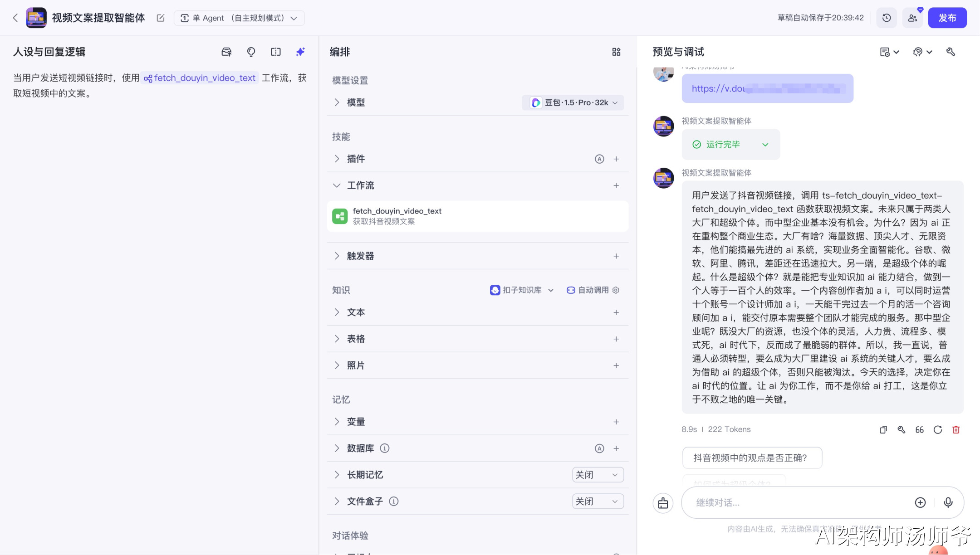Image resolution: width=980 pixels, height=555 pixels.
Task: Click the lightbulb icon in prompt panel
Action: click(251, 52)
